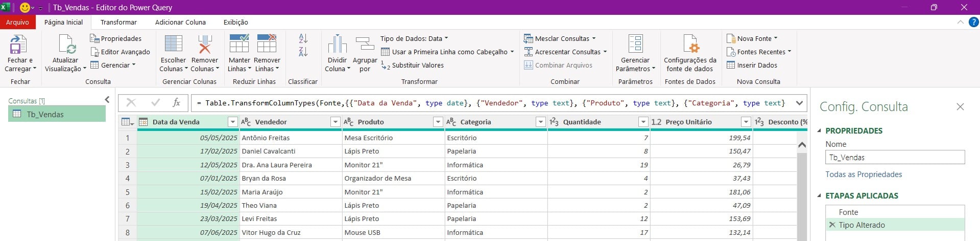Click the 123 type icon on Quantidade column

pyautogui.click(x=554, y=122)
